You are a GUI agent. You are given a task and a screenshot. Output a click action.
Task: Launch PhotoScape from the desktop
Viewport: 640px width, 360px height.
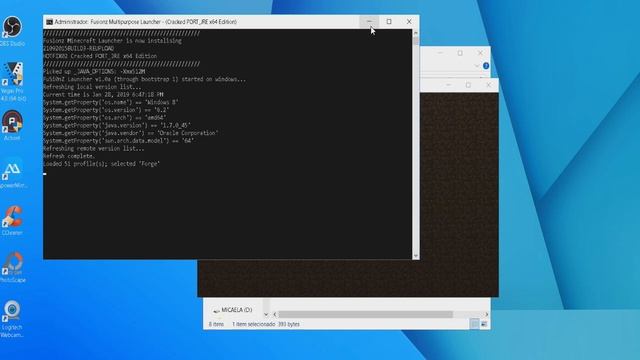click(x=13, y=267)
